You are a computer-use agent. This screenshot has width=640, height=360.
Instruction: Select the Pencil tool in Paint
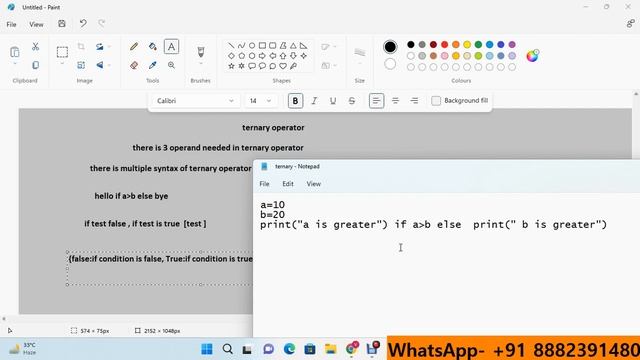pyautogui.click(x=134, y=47)
